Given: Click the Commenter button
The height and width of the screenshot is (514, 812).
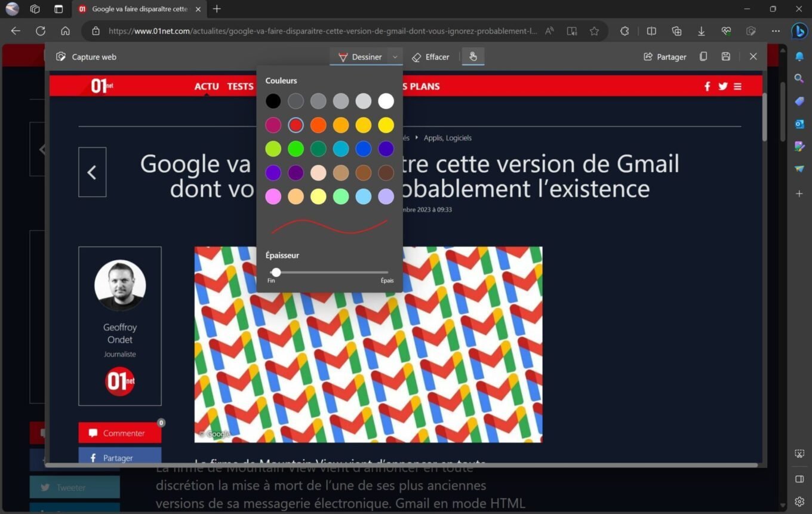Looking at the screenshot, I should [119, 433].
